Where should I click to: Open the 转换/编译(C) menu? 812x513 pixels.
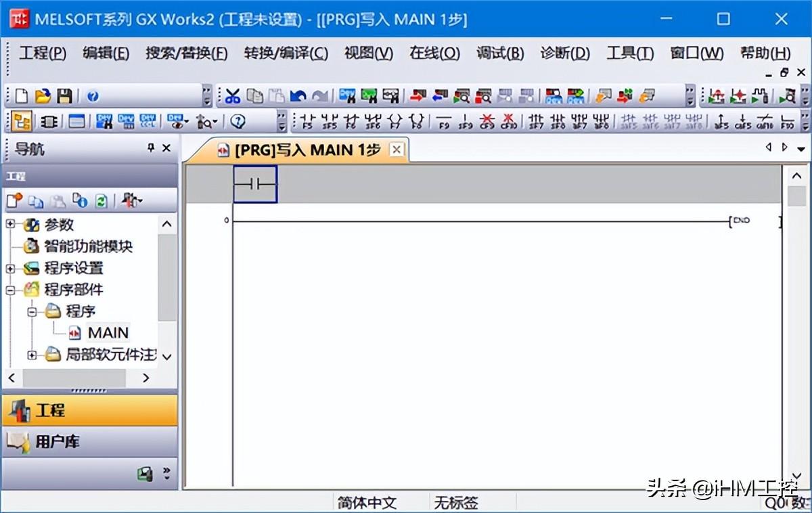tap(286, 53)
